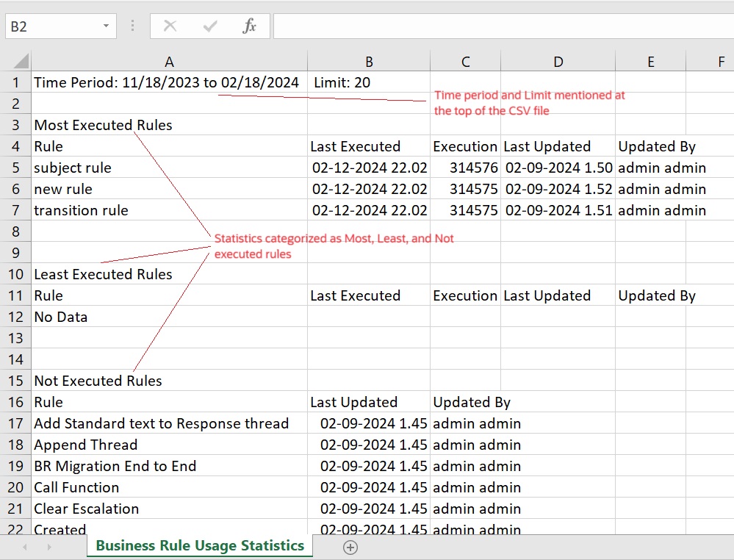The height and width of the screenshot is (560, 734).
Task: Click the 'Append Thread' cell
Action: click(170, 445)
